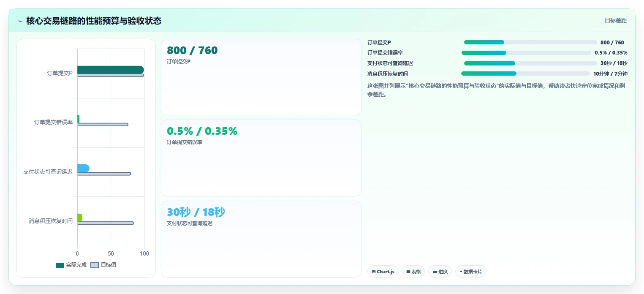
Task: Click the dark green 订单提交P chart bar
Action: point(110,70)
